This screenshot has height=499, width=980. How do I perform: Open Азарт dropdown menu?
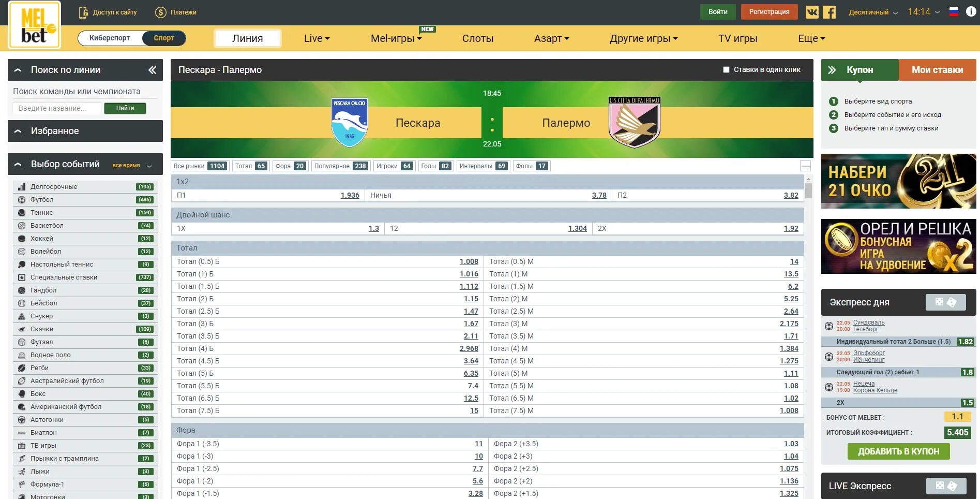coord(551,38)
